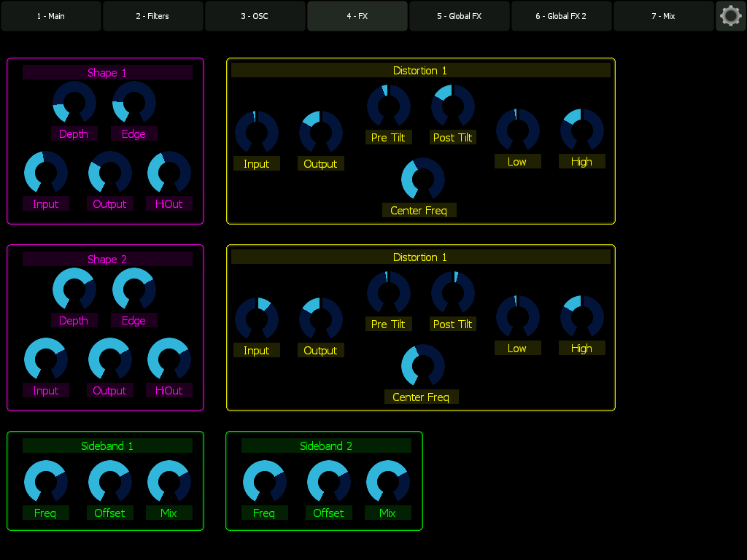Click the upper Distortion 1 Input knob

point(257,133)
